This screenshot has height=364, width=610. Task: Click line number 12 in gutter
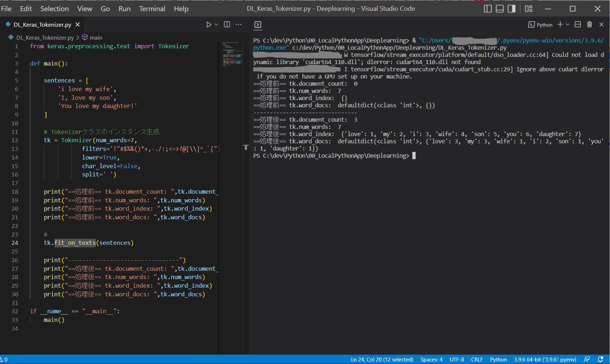(x=15, y=140)
